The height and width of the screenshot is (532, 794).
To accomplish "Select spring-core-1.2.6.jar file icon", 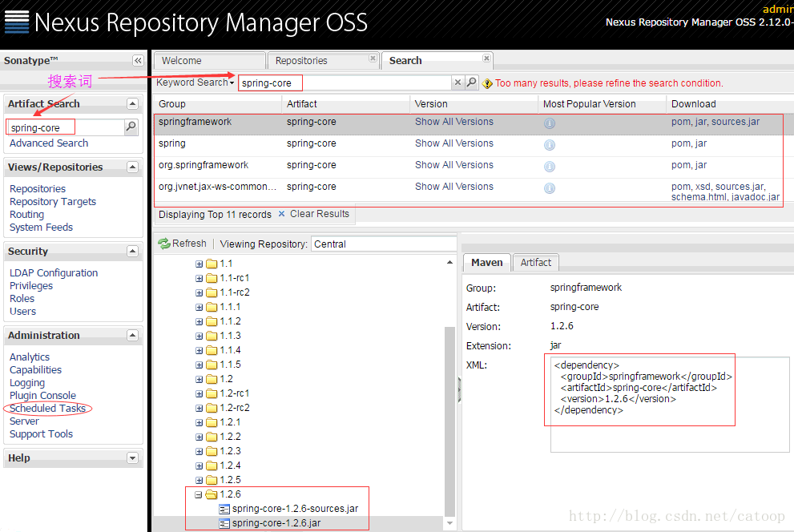I will 224,523.
